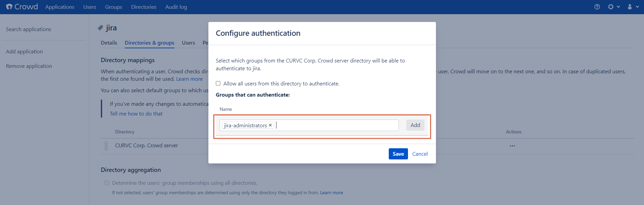Open the Applications menu
The height and width of the screenshot is (205, 644).
60,7
